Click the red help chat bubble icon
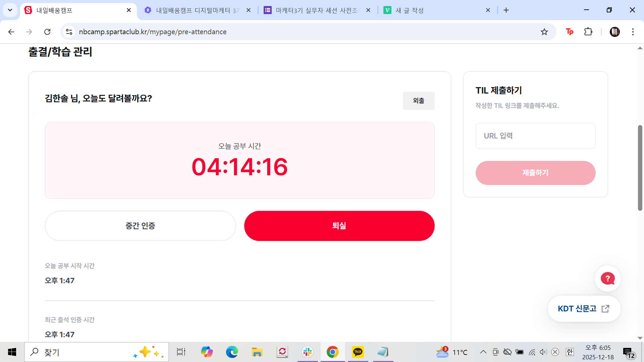 tap(607, 279)
